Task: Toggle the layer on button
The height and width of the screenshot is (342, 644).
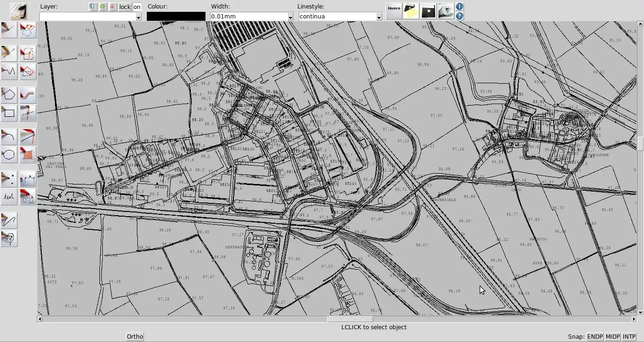Action: [x=137, y=7]
